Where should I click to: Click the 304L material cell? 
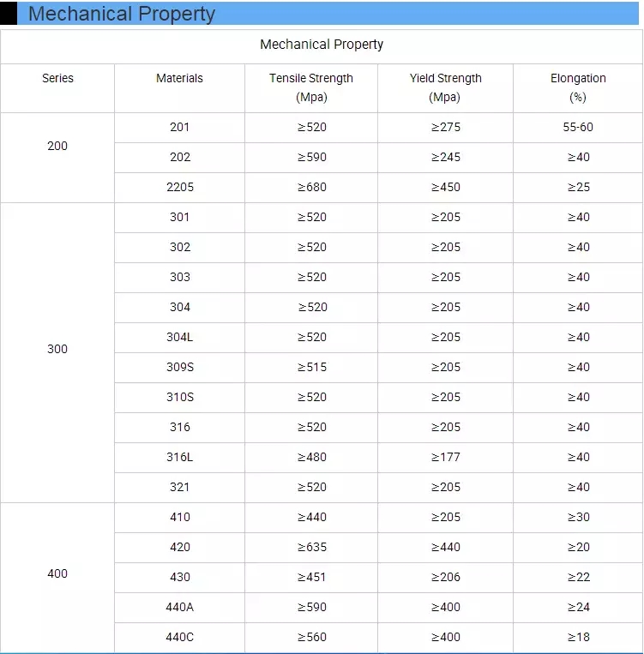pyautogui.click(x=179, y=337)
